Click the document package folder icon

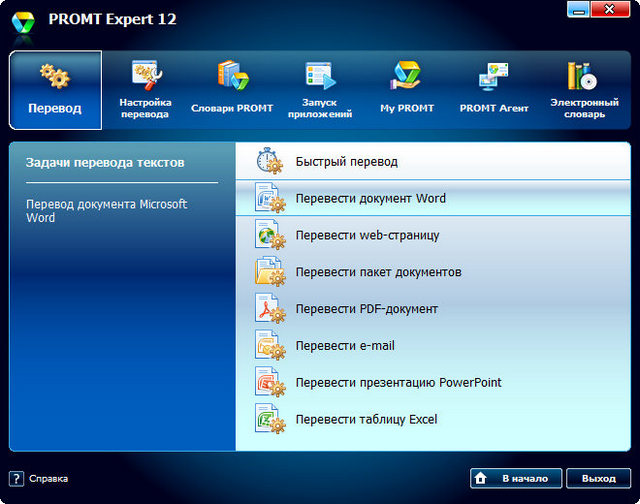(269, 272)
